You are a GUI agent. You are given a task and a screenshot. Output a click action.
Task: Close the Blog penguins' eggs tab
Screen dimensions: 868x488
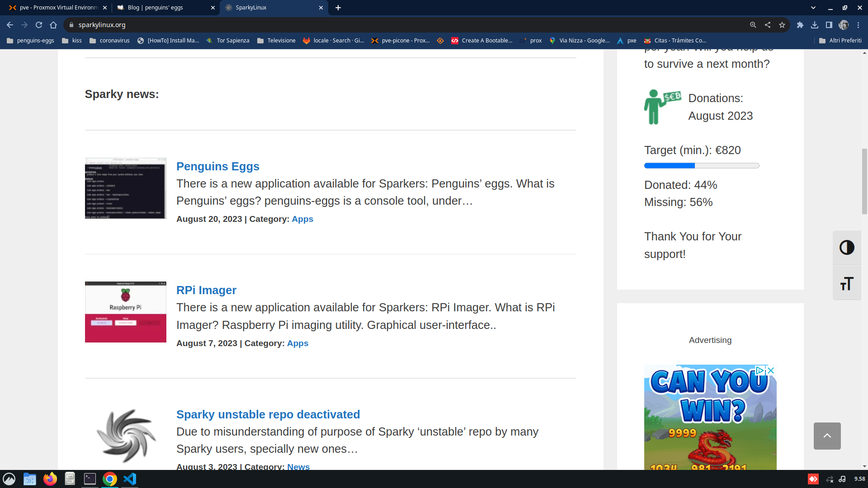tap(213, 8)
